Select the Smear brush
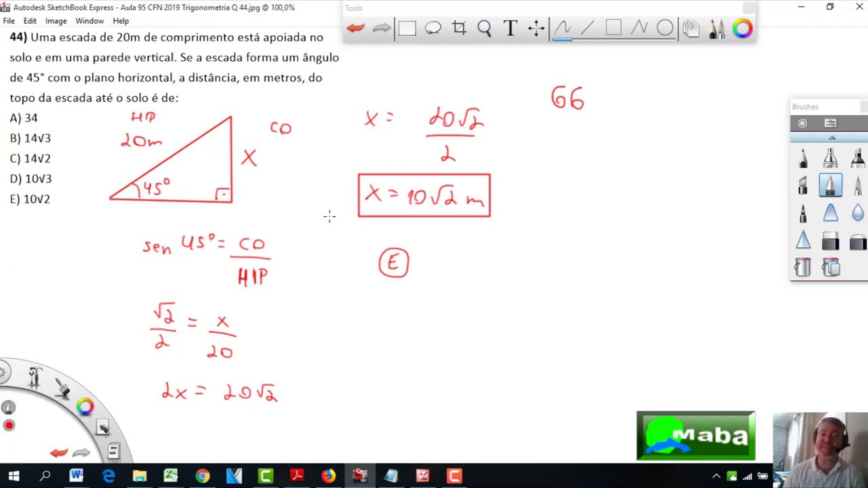Screen dimensions: 868x488 coord(830,213)
